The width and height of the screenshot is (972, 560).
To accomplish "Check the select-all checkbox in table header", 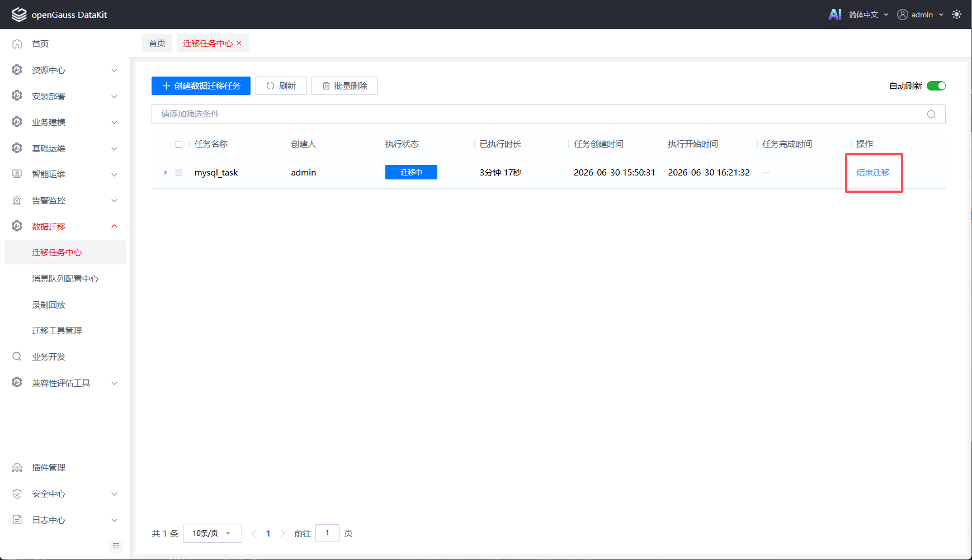I will [179, 144].
